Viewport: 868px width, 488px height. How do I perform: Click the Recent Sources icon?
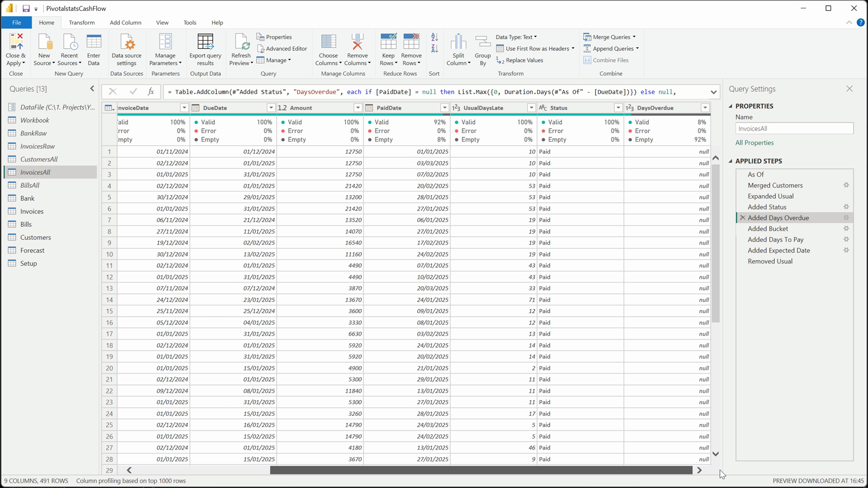[69, 42]
